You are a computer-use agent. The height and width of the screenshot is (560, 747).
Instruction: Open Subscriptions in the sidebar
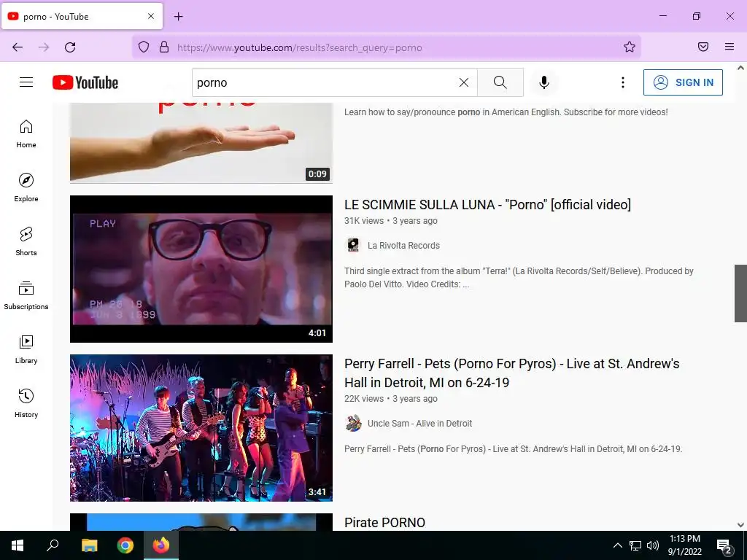[26, 295]
